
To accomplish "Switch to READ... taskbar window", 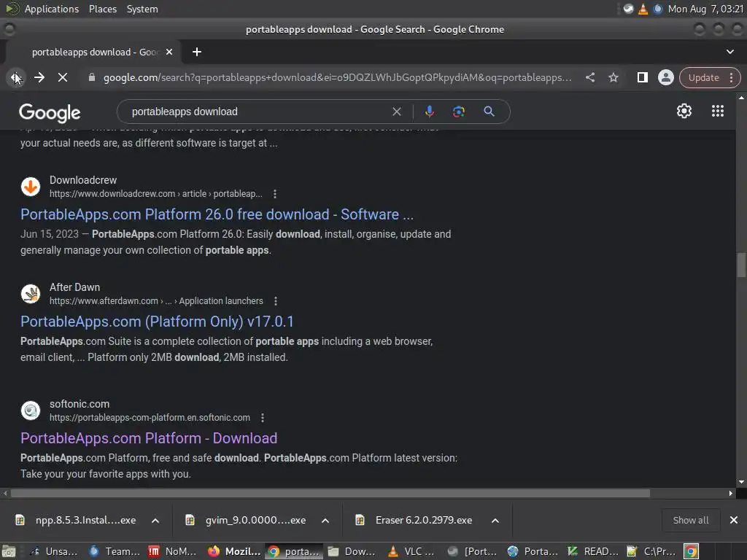I will tap(594, 551).
